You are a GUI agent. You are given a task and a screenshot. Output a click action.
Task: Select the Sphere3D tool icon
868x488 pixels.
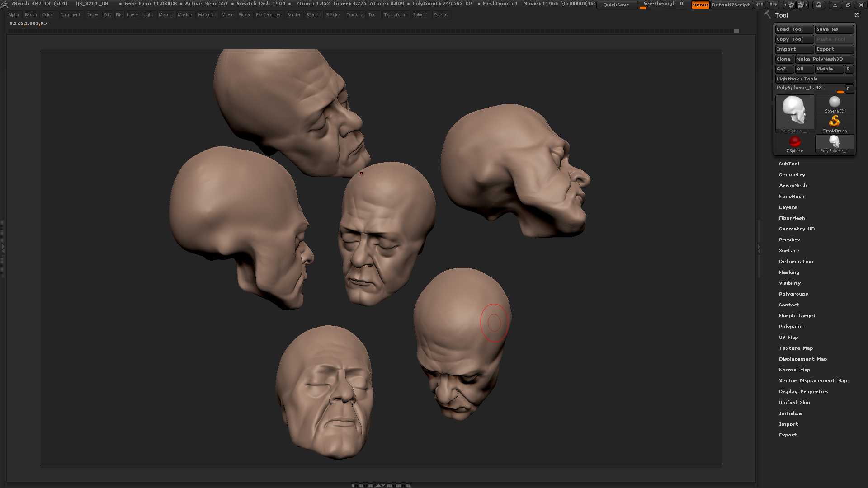coord(834,104)
